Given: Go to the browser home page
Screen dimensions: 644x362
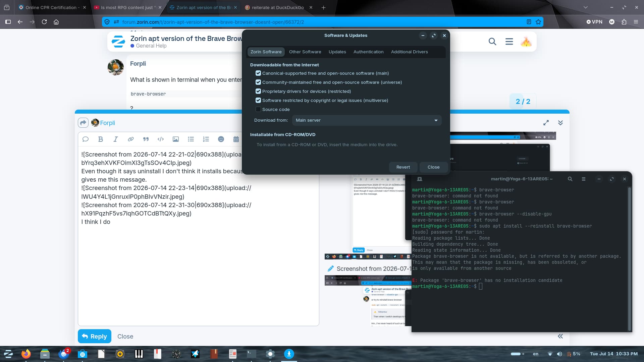Looking at the screenshot, I should tap(56, 22).
